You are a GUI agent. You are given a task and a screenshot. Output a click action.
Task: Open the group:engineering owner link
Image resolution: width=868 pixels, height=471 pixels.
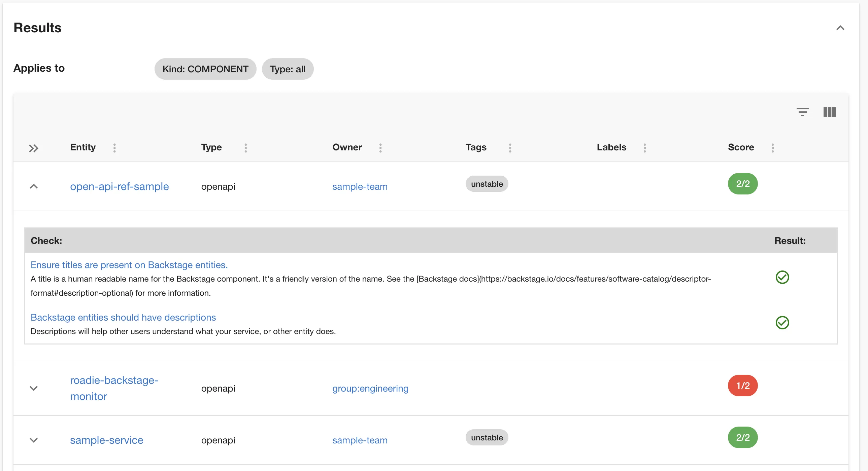370,388
